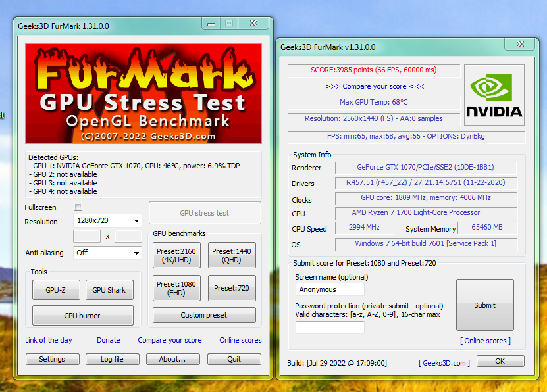
Task: Click the SCORE:3985 points result field
Action: 374,70
